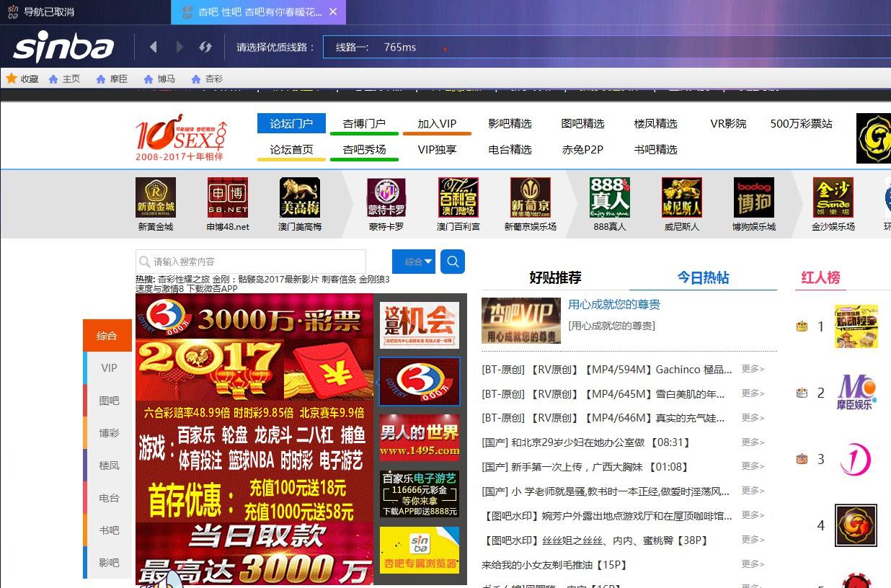Open the 博马 bookmark
This screenshot has width=891, height=588.
(159, 79)
